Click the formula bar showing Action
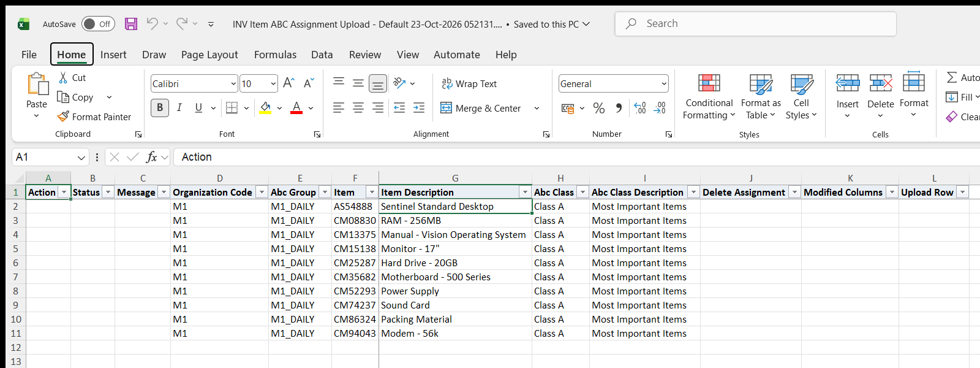Viewport: 980px width, 368px height. (576, 157)
